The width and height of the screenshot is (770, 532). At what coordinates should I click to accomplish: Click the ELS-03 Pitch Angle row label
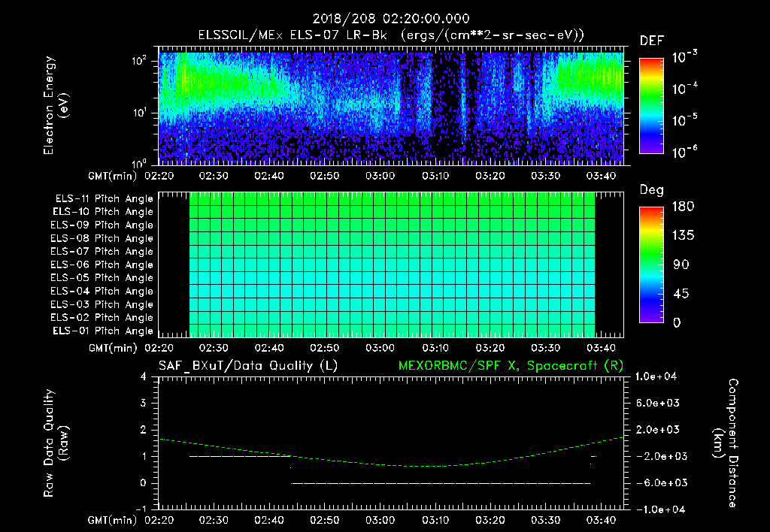point(102,304)
